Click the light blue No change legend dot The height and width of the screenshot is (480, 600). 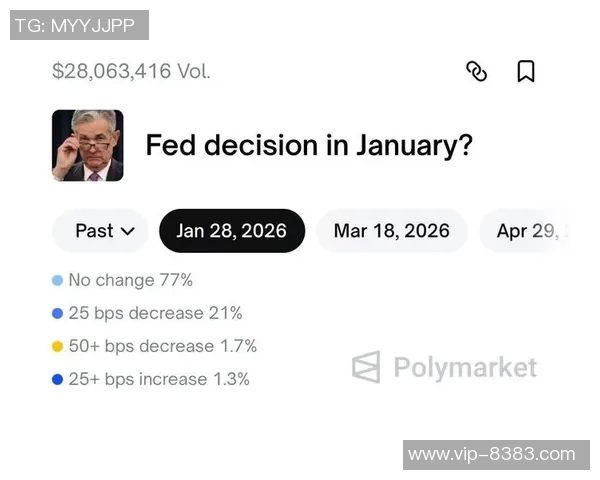(x=58, y=281)
